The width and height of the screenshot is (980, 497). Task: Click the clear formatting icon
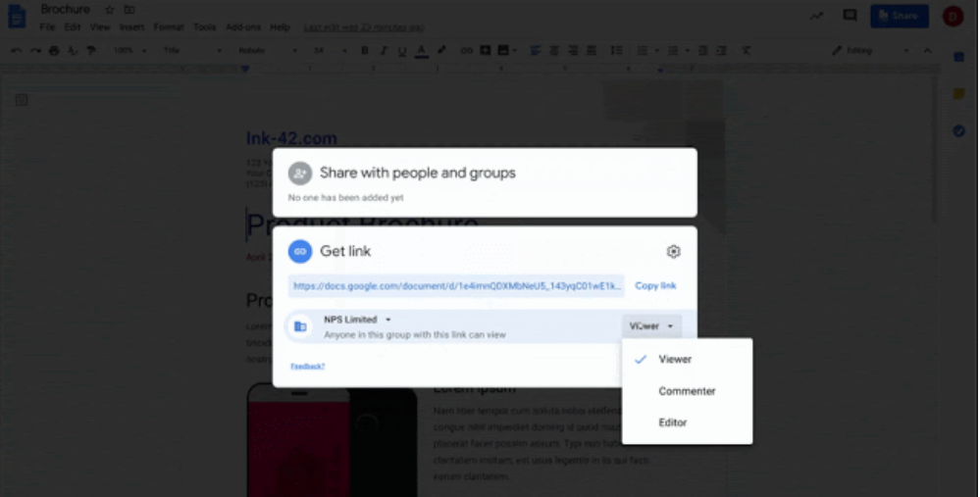[747, 51]
